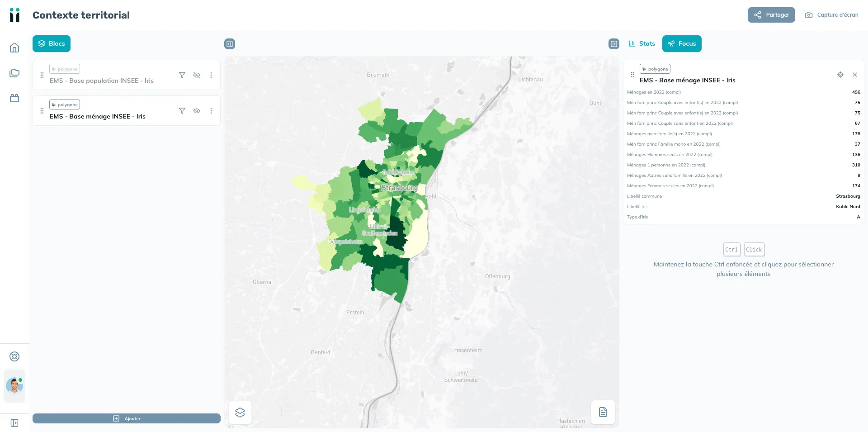Switch to the Stats tab
This screenshot has width=868, height=432.
[642, 43]
